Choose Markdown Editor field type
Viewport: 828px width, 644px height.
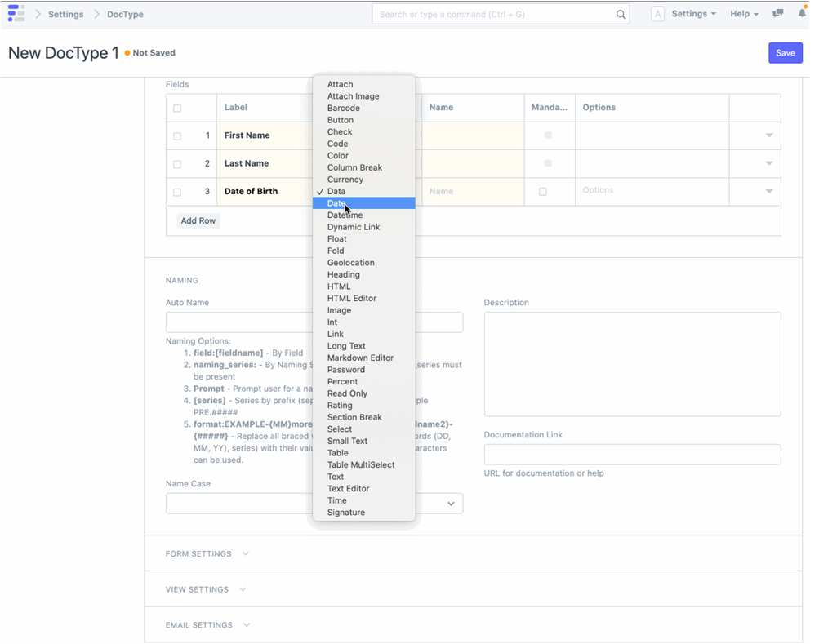(x=364, y=358)
